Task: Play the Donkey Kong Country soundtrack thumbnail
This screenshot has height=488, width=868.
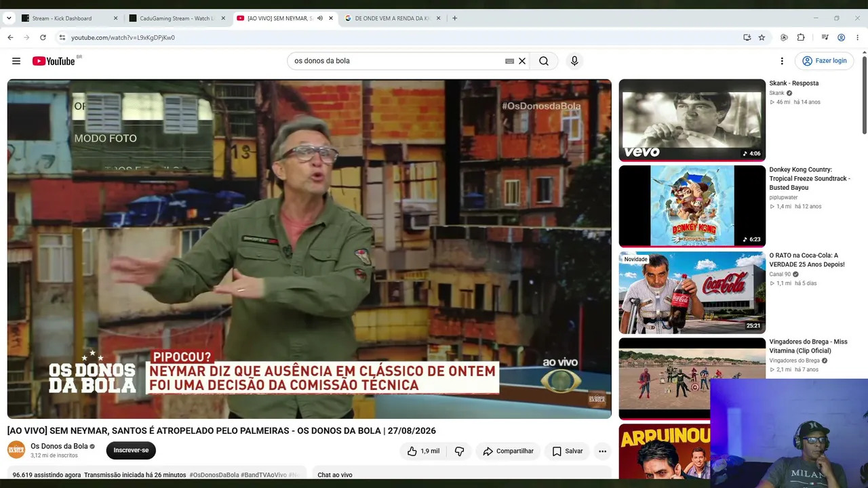Action: [x=692, y=206]
